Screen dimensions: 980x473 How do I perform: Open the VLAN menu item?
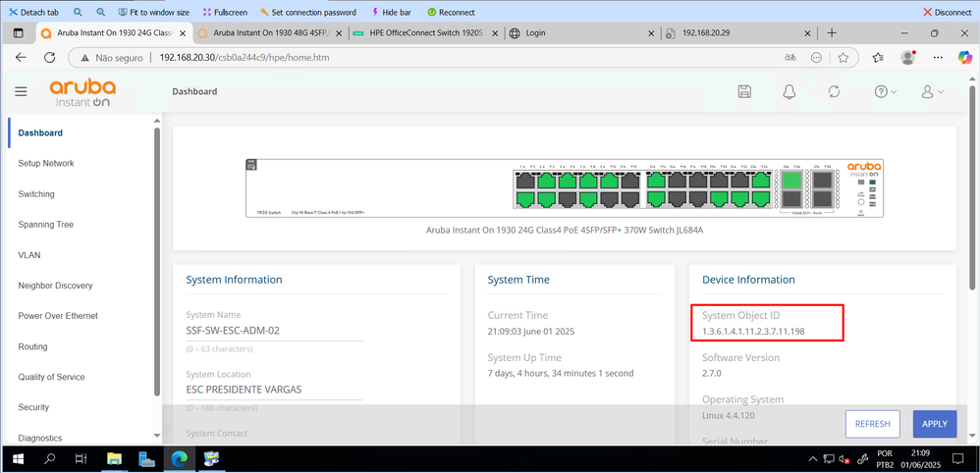[29, 255]
